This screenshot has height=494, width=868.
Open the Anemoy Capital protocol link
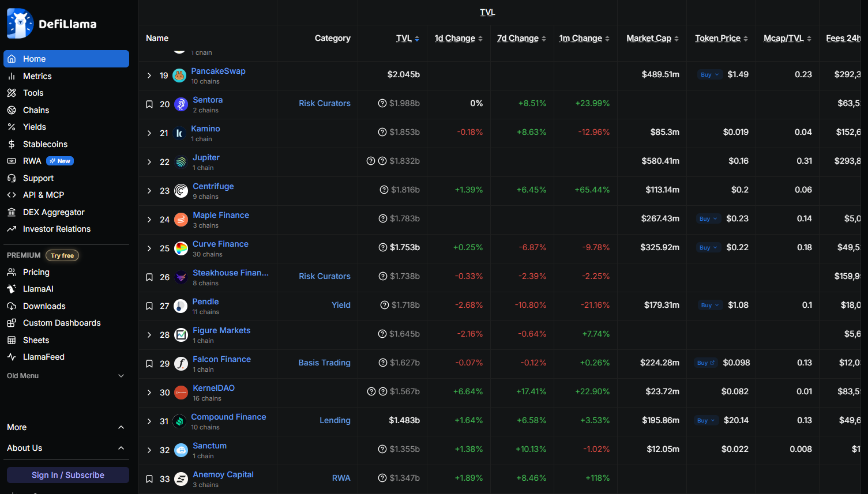click(x=223, y=474)
